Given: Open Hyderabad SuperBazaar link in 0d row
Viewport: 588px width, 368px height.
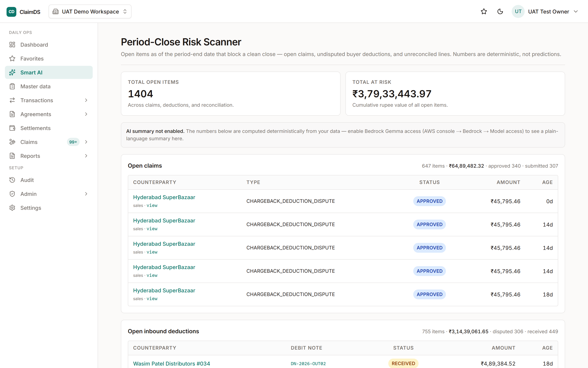Looking at the screenshot, I should tap(164, 197).
